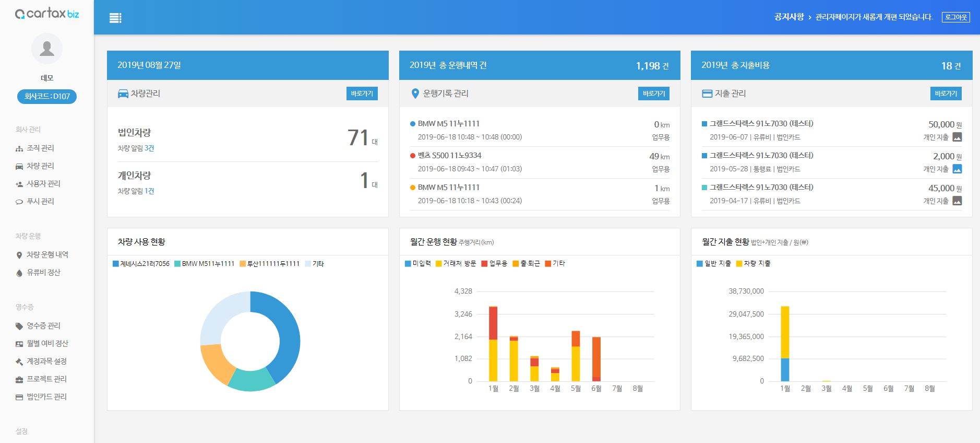This screenshot has width=980, height=443.
Task: Select 월별 여비 정산 menu item
Action: 47,344
